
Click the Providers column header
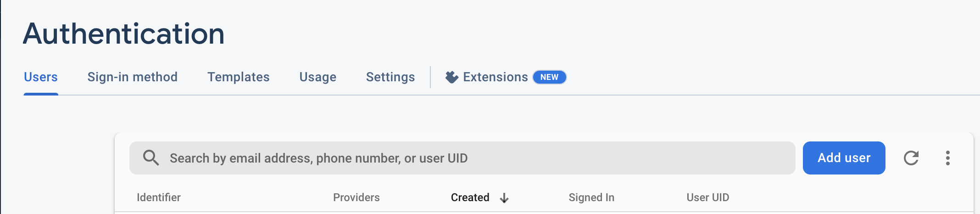point(356,197)
